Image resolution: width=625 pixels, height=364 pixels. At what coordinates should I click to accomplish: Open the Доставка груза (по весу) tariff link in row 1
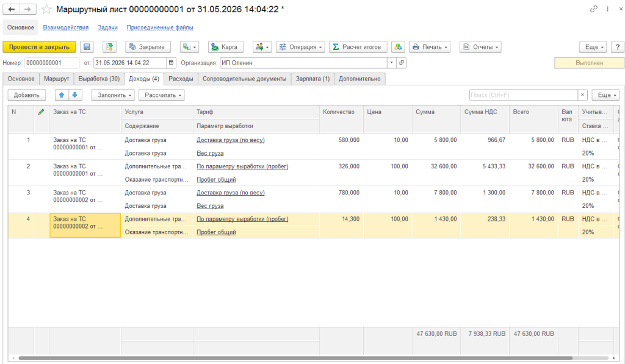click(230, 140)
